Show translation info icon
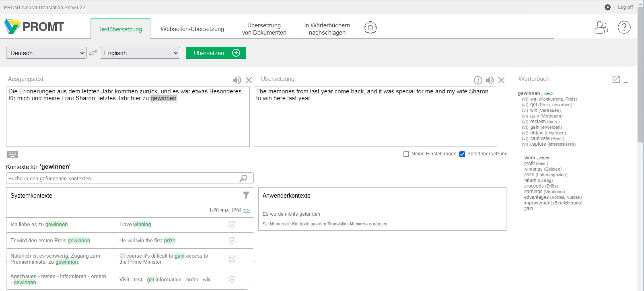 pyautogui.click(x=478, y=80)
